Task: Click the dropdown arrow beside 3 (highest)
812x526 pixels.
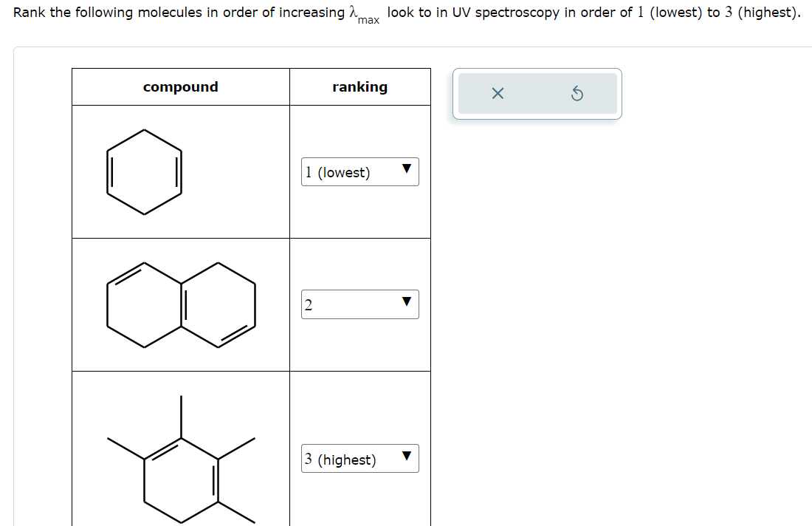Action: coord(405,458)
